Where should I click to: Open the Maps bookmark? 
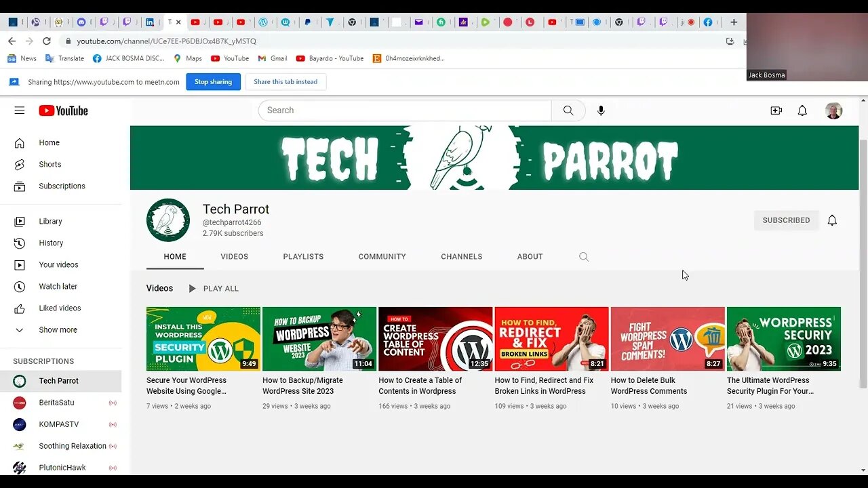[x=188, y=58]
